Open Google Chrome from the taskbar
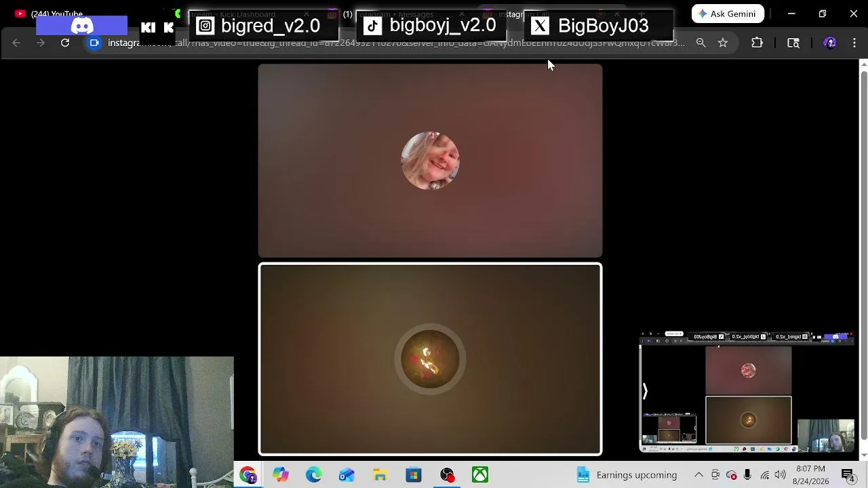 tap(248, 475)
